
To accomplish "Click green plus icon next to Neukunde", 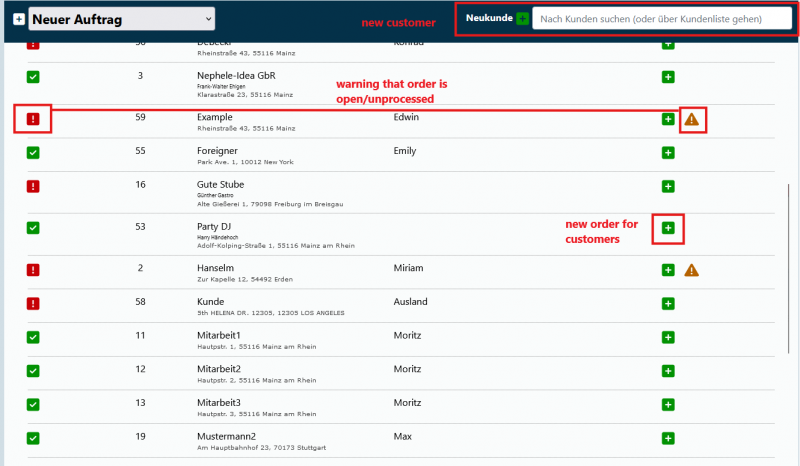I will 523,19.
